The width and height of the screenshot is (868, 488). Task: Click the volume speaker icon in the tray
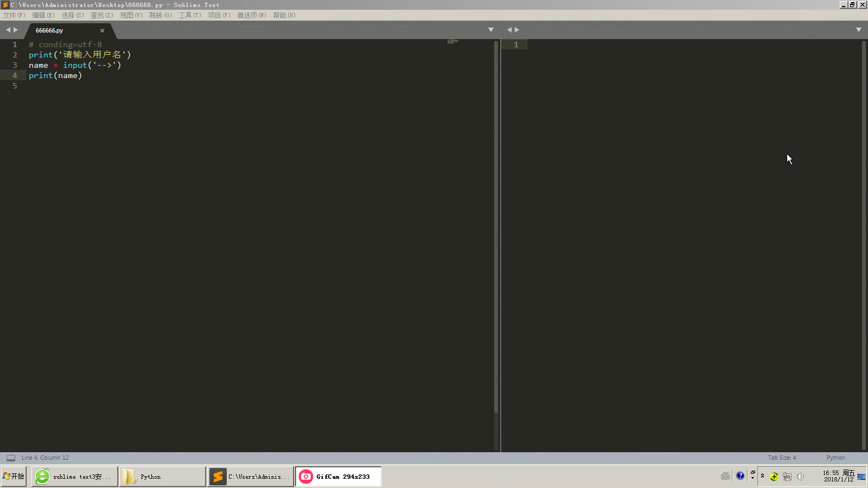point(801,476)
